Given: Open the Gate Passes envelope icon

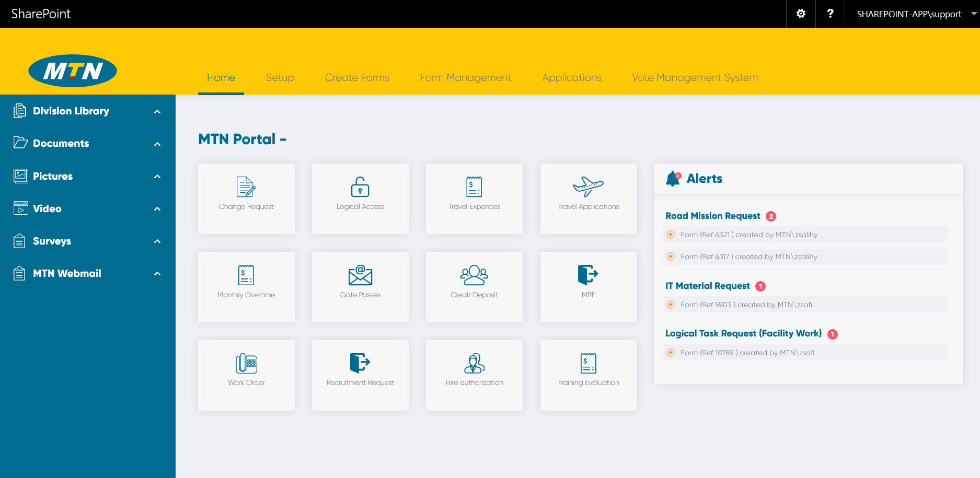Looking at the screenshot, I should coord(360,275).
